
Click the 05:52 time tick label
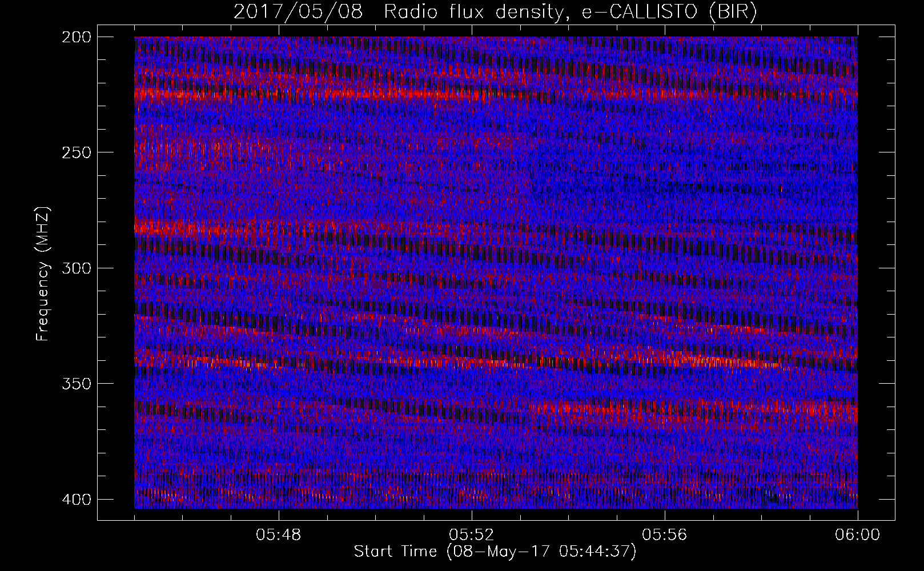[472, 535]
